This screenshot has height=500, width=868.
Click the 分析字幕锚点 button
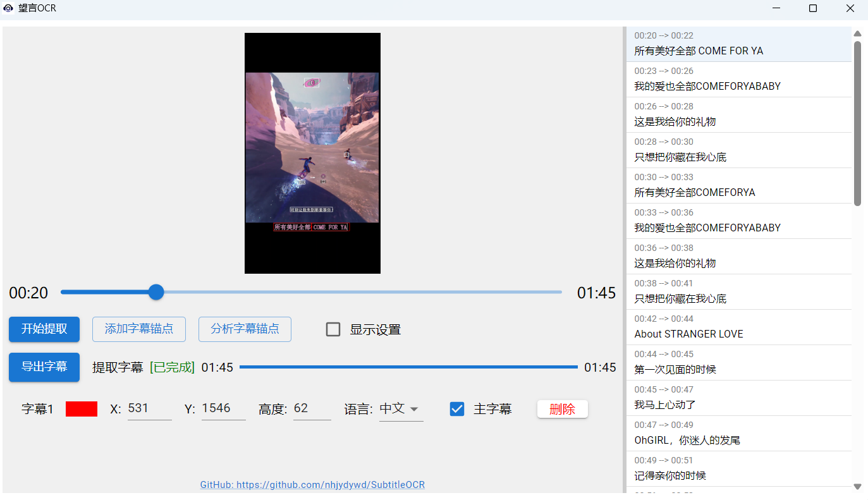click(245, 329)
